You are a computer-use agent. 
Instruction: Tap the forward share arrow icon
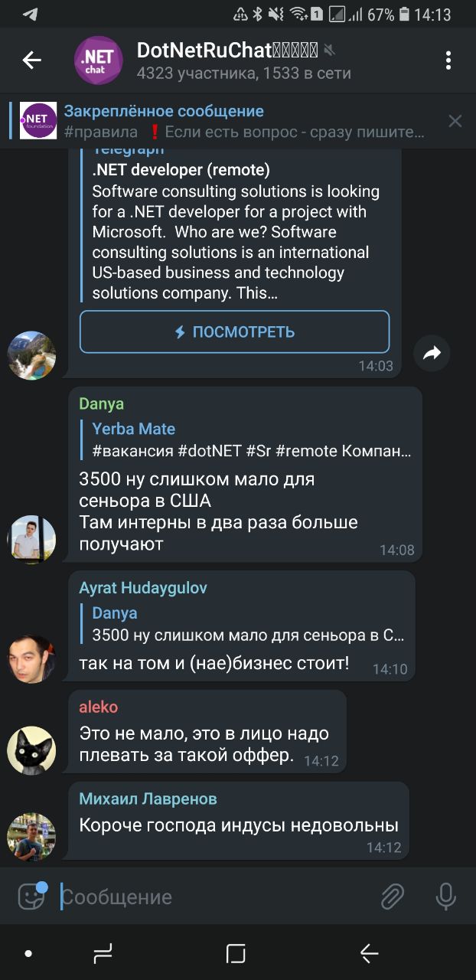point(432,353)
